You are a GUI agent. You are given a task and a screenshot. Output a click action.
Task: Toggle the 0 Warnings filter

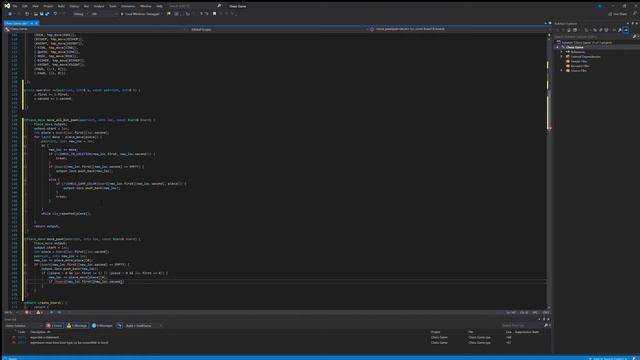[x=77, y=326]
